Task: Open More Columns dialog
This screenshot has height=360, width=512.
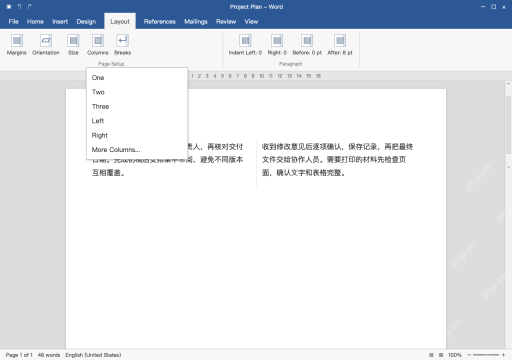Action: tap(137, 150)
